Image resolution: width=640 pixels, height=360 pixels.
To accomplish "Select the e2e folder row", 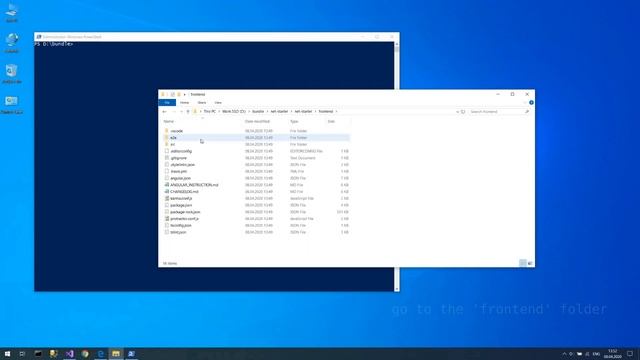I will [x=256, y=138].
